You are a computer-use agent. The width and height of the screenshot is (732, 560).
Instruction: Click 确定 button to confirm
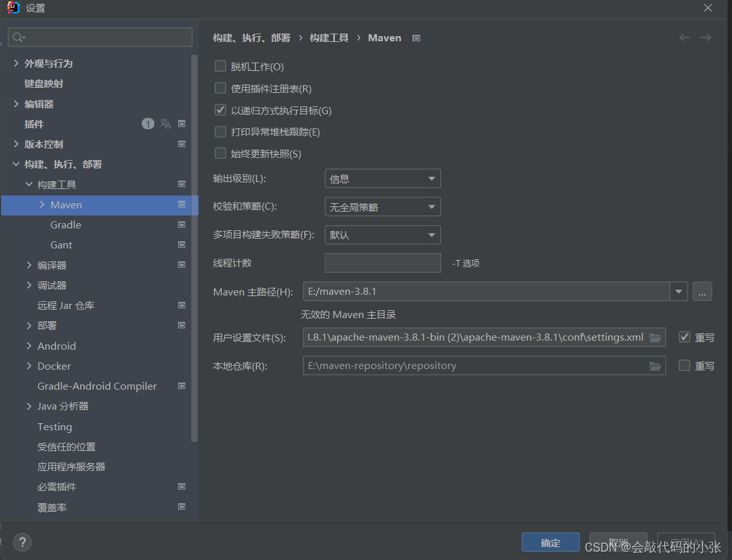(551, 543)
